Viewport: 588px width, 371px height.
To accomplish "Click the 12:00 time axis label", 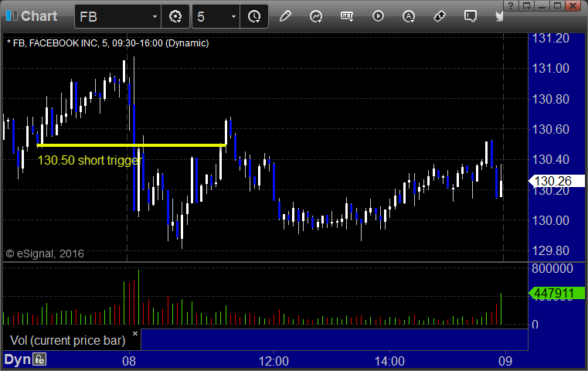I will click(274, 361).
